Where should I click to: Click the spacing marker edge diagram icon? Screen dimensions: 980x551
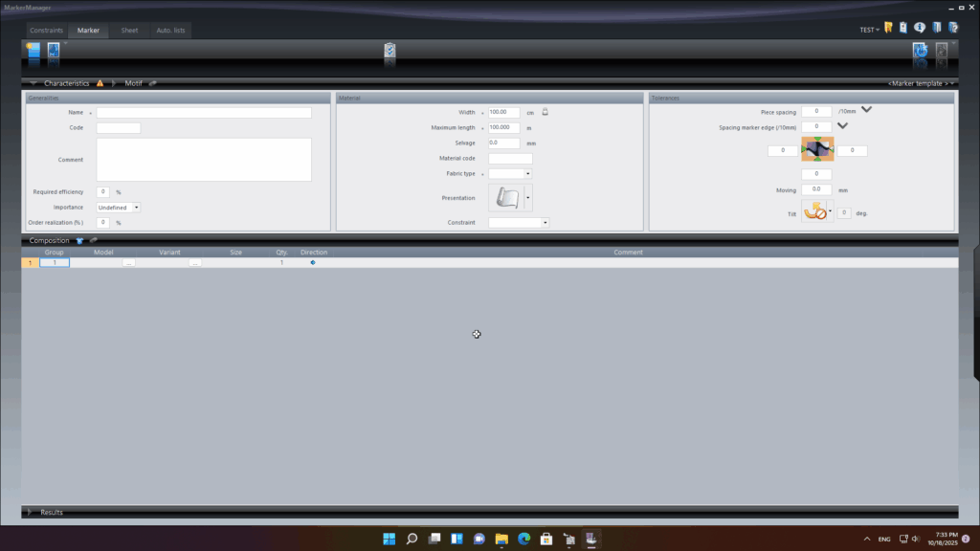tap(817, 150)
